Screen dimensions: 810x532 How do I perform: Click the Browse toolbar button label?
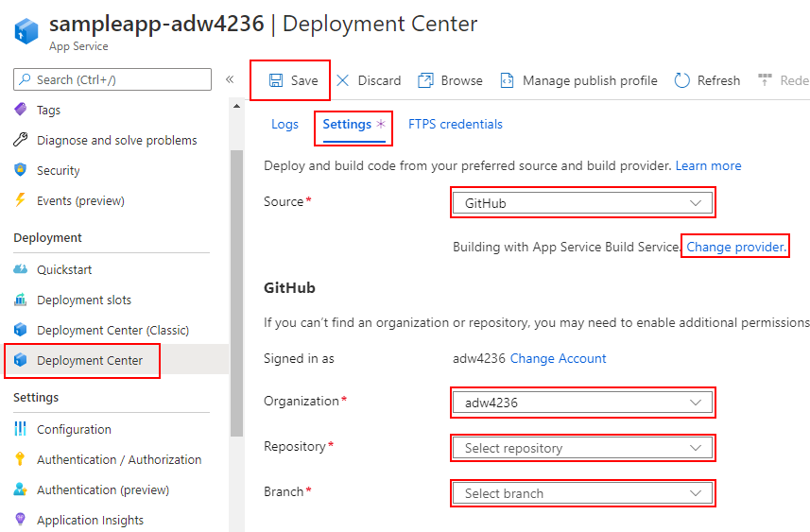coord(462,80)
